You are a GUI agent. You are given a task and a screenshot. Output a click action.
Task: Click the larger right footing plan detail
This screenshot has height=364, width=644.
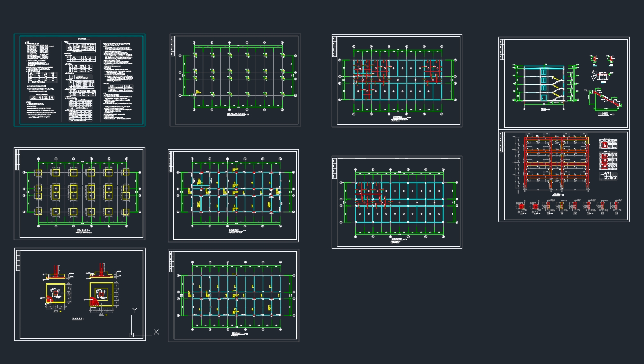pos(101,294)
